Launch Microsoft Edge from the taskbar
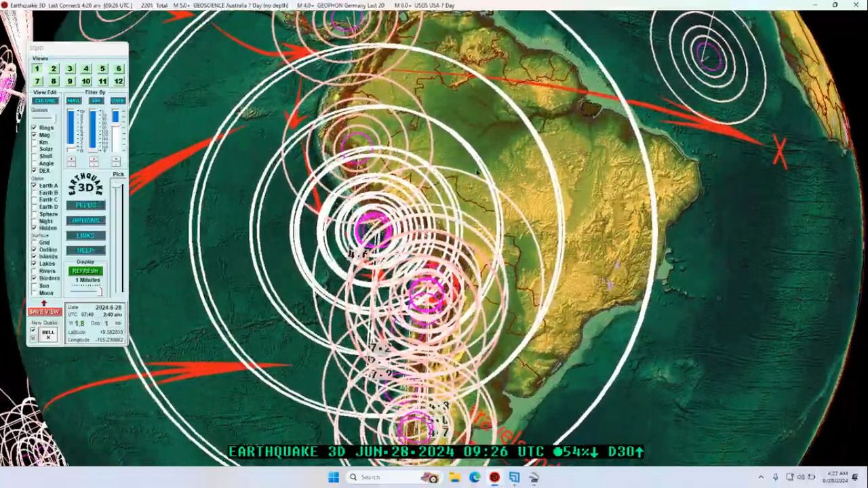 [x=475, y=477]
